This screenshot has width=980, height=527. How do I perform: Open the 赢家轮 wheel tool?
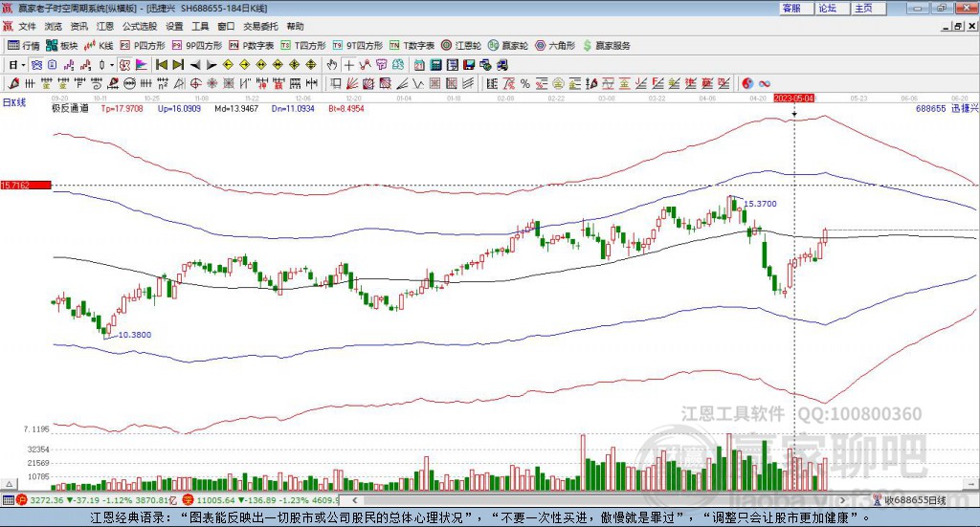[x=508, y=46]
